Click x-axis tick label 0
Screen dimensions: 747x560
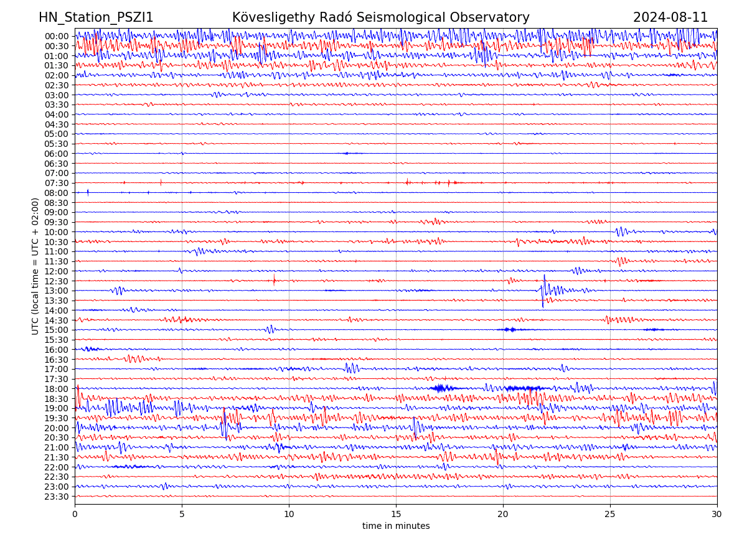75,514
